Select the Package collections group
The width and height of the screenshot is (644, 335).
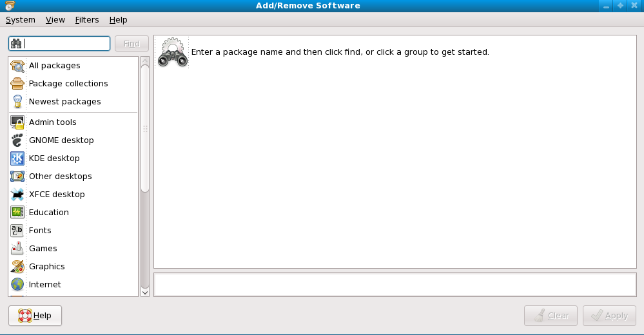[x=73, y=84]
